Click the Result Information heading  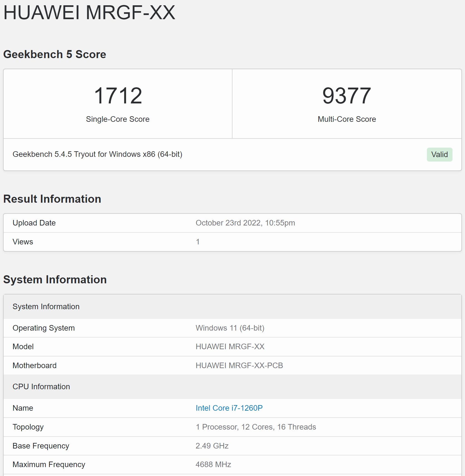coord(52,199)
